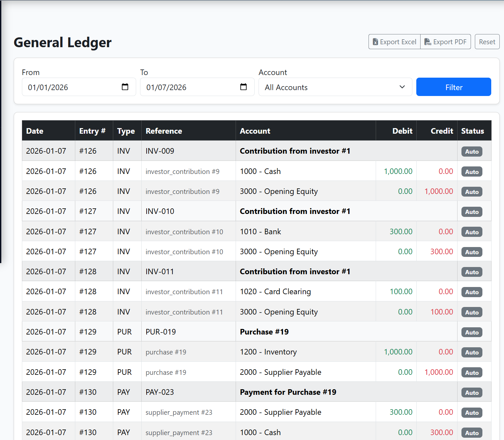
Task: Click the To date input field
Action: (x=183, y=87)
